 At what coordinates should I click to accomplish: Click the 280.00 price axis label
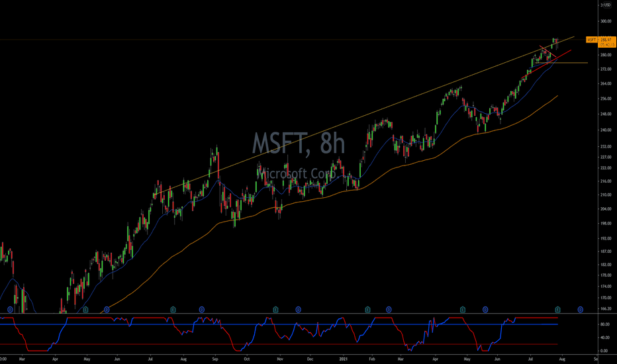coord(606,55)
